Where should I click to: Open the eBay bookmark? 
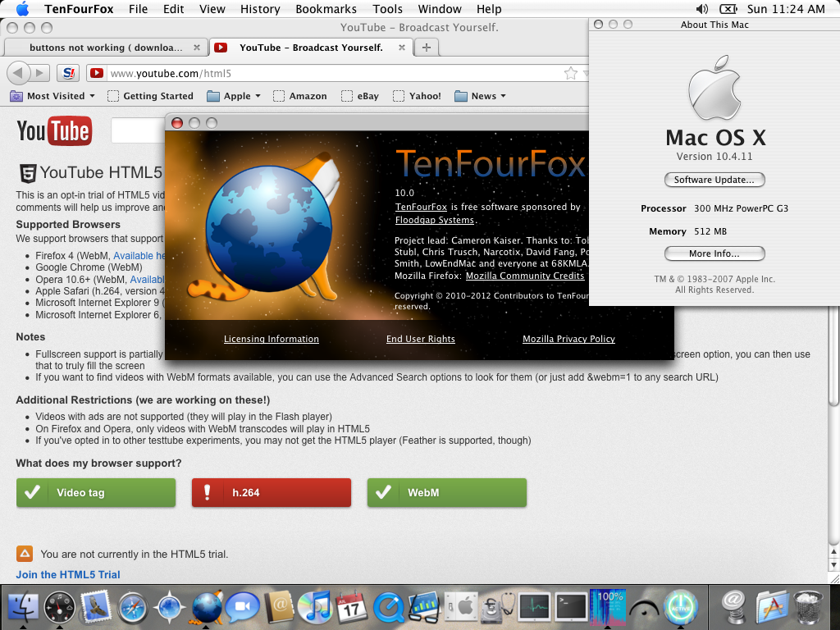pyautogui.click(x=360, y=96)
